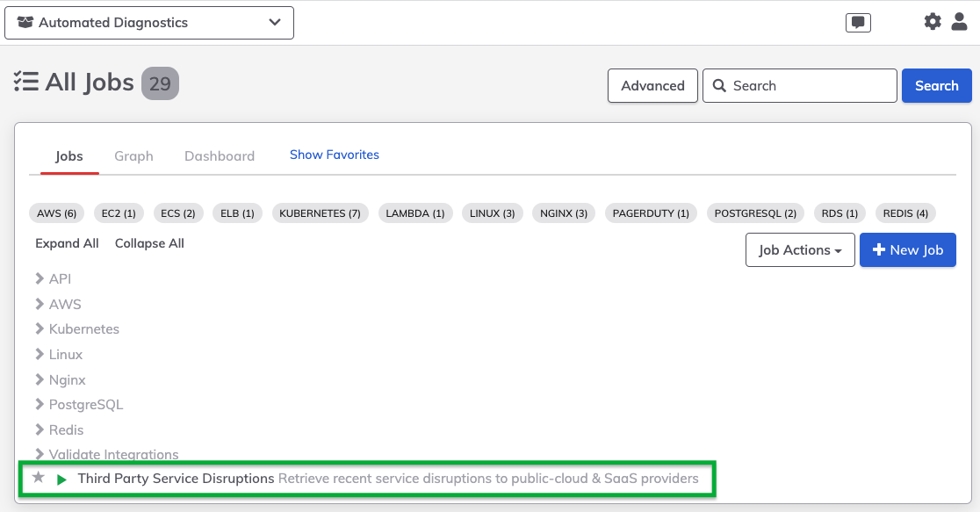The height and width of the screenshot is (512, 980).
Task: Click the All Jobs list icon
Action: [26, 82]
